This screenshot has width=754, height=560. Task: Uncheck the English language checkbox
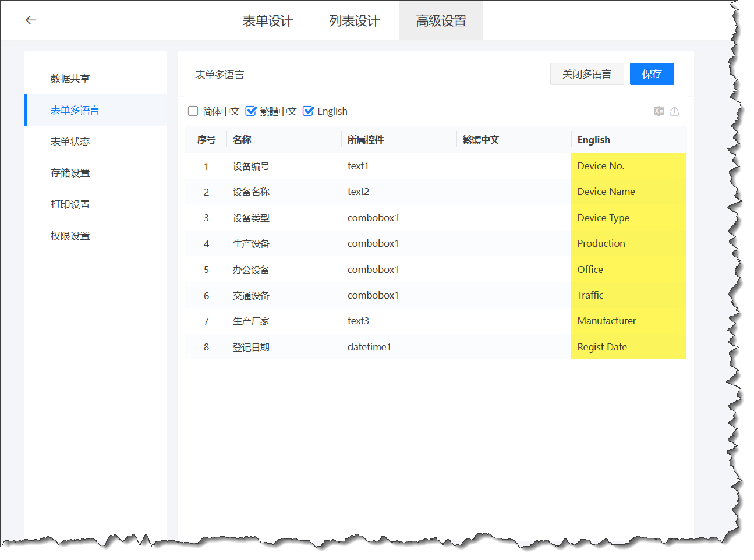pos(309,111)
